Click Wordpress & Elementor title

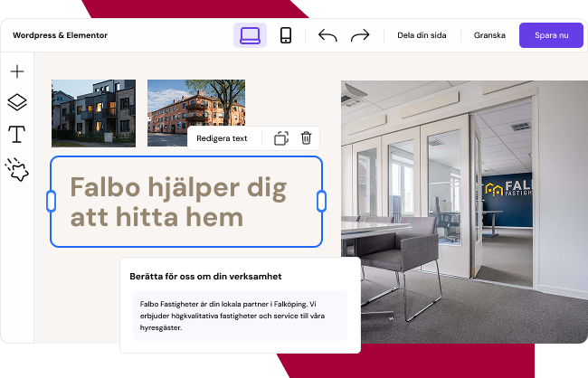point(60,35)
